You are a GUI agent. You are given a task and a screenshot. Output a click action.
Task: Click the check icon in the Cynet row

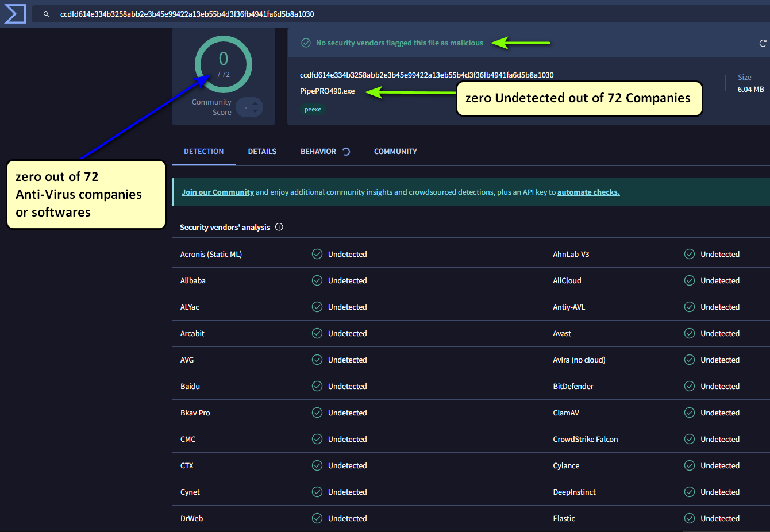pos(317,492)
